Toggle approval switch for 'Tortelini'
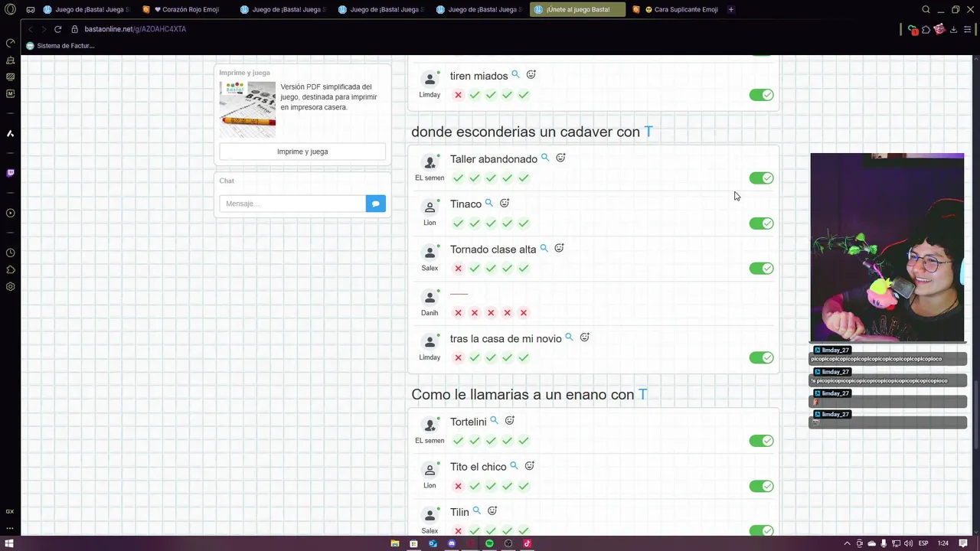The image size is (980, 551). [761, 441]
